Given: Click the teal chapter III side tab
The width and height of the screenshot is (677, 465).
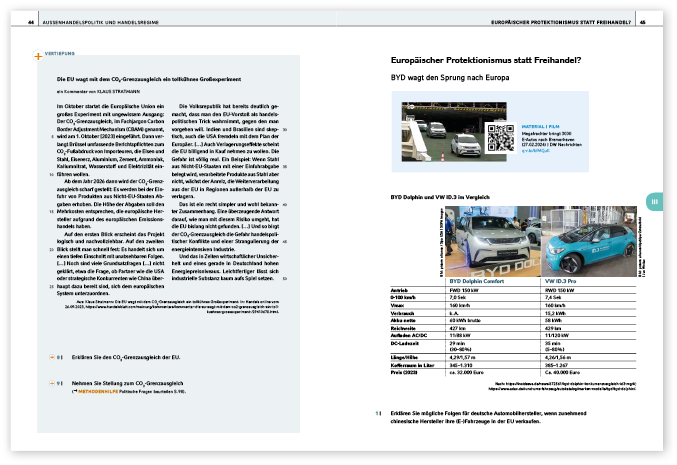Looking at the screenshot, I should click(651, 203).
